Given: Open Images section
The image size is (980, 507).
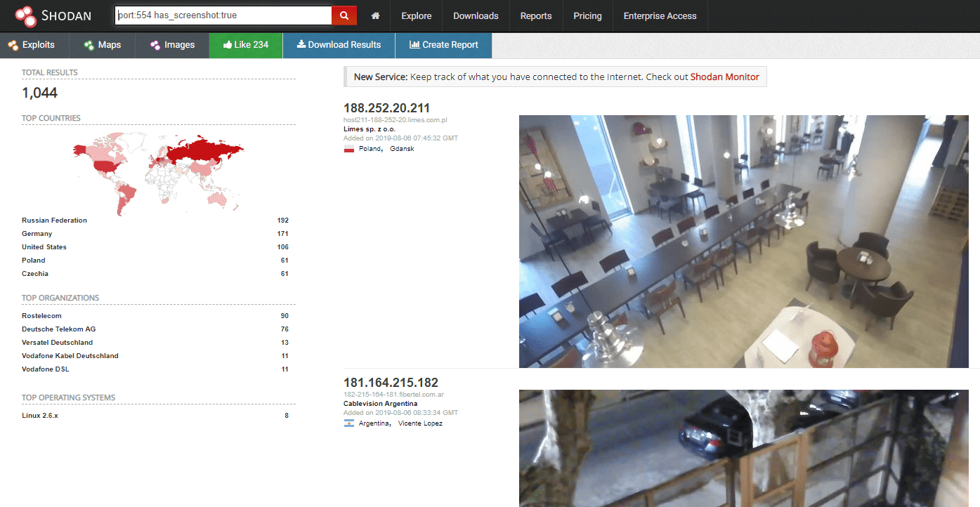Looking at the screenshot, I should click(x=172, y=45).
